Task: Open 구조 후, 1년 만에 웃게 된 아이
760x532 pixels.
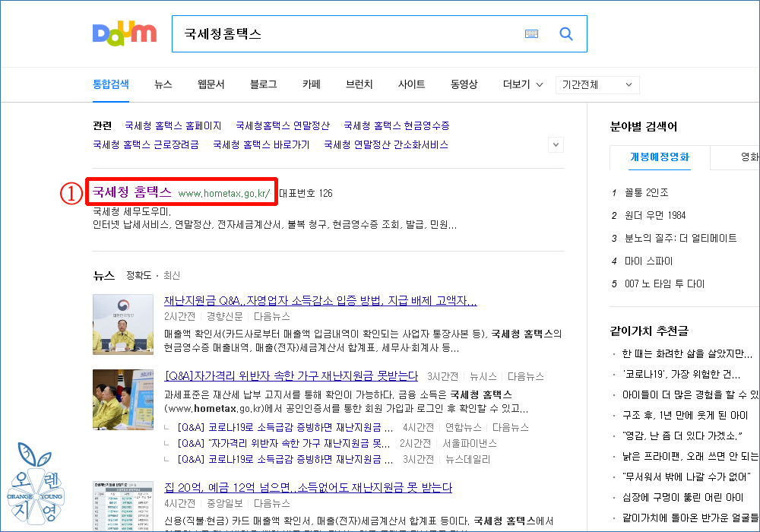Action: coord(685,415)
